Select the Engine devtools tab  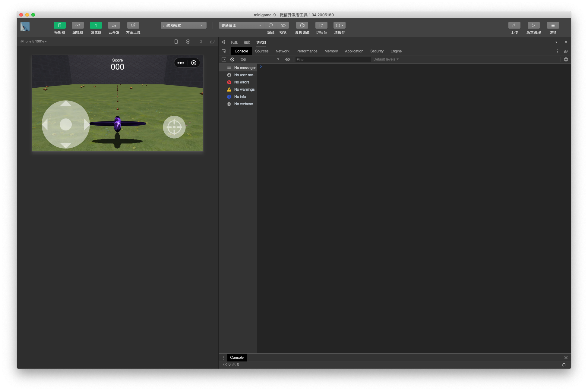[396, 51]
